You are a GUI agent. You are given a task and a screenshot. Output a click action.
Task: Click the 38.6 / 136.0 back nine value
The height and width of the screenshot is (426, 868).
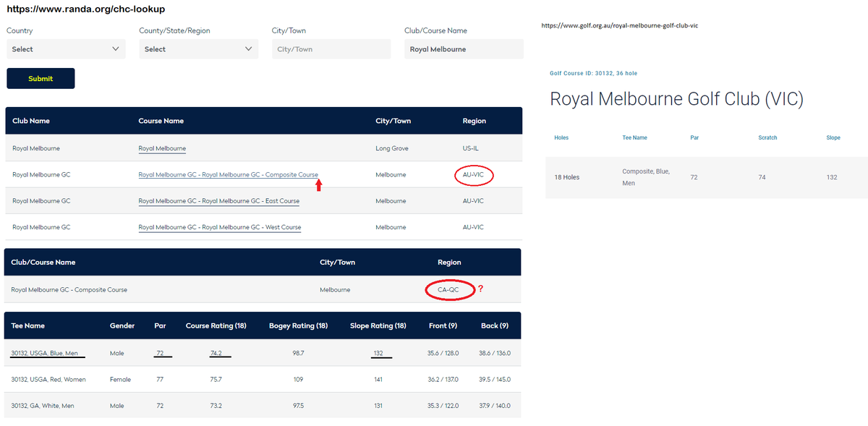click(495, 353)
